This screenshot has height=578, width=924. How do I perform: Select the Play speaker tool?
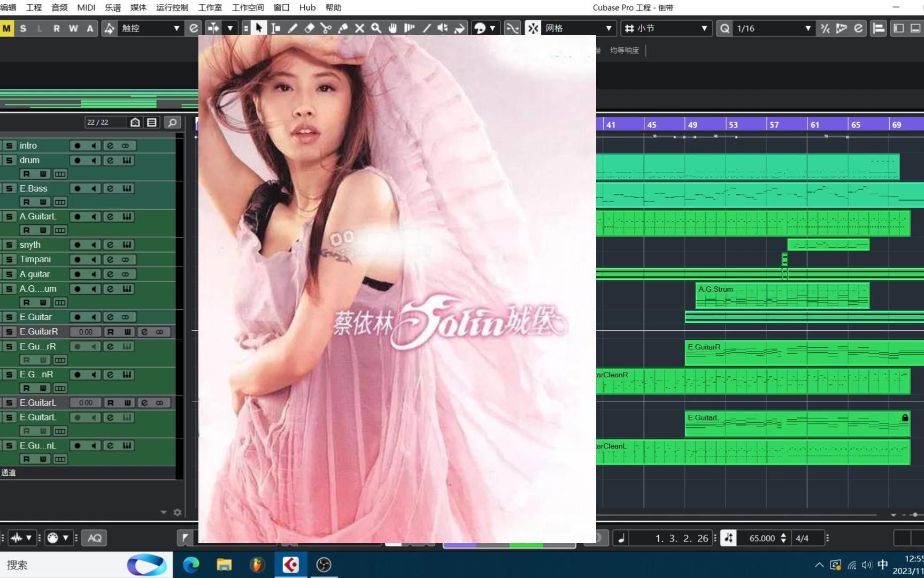coord(443,28)
